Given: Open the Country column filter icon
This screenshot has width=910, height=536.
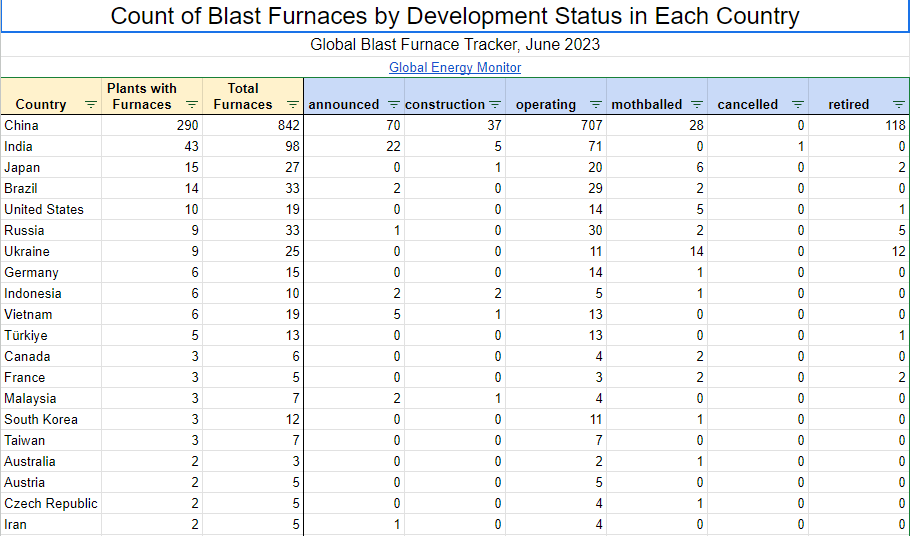Looking at the screenshot, I should point(91,104).
